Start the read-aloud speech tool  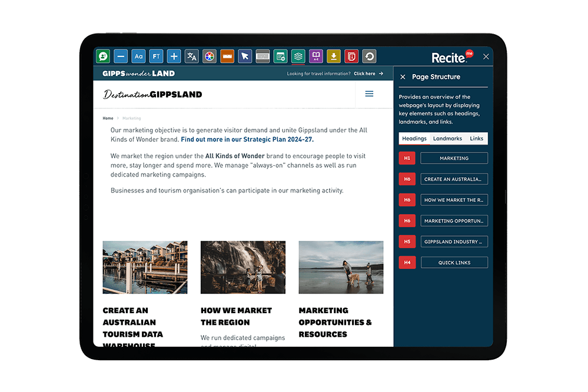103,56
